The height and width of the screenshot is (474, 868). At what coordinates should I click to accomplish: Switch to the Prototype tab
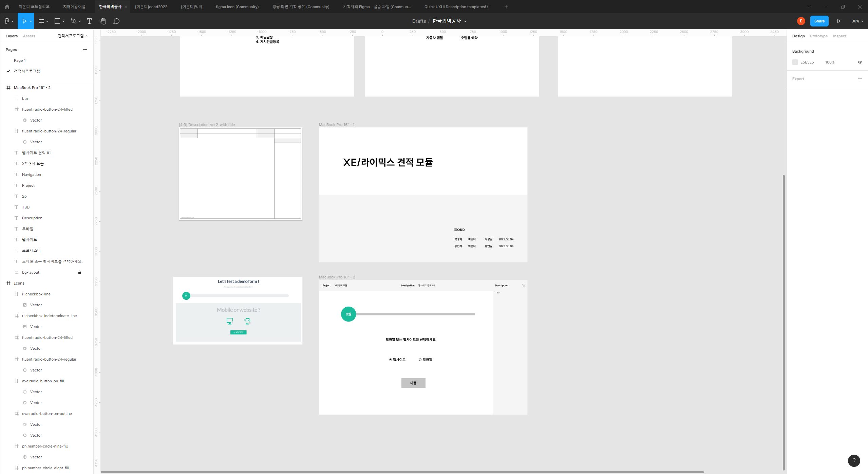coord(818,36)
